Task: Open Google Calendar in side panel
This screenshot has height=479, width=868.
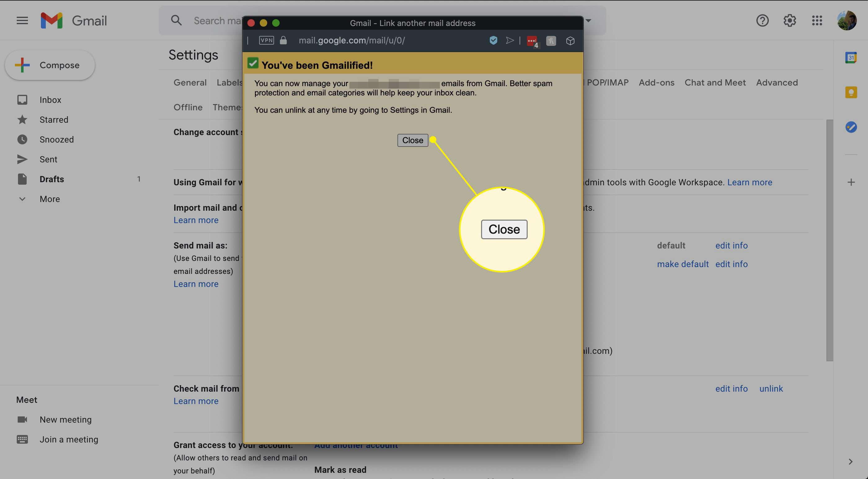Action: pyautogui.click(x=851, y=58)
